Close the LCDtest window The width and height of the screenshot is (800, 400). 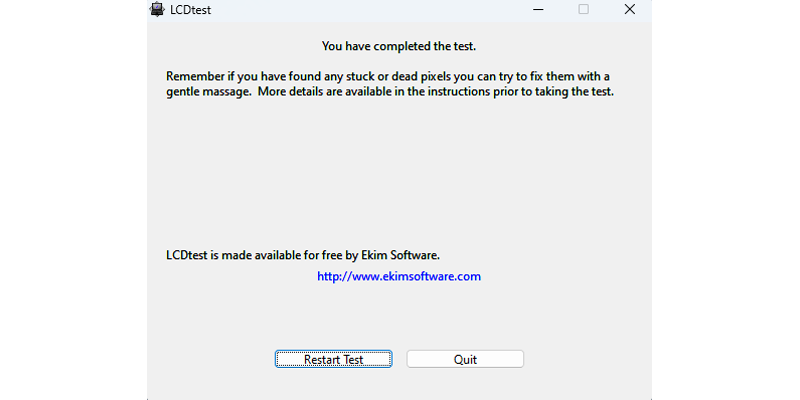[629, 10]
